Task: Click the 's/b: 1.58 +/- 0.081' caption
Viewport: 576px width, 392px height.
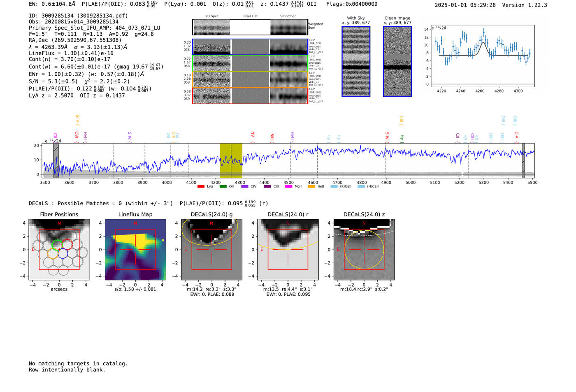Action: (135, 289)
